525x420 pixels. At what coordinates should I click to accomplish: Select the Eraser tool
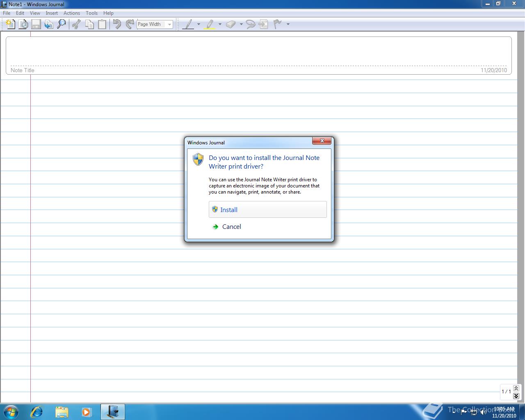pyautogui.click(x=231, y=24)
